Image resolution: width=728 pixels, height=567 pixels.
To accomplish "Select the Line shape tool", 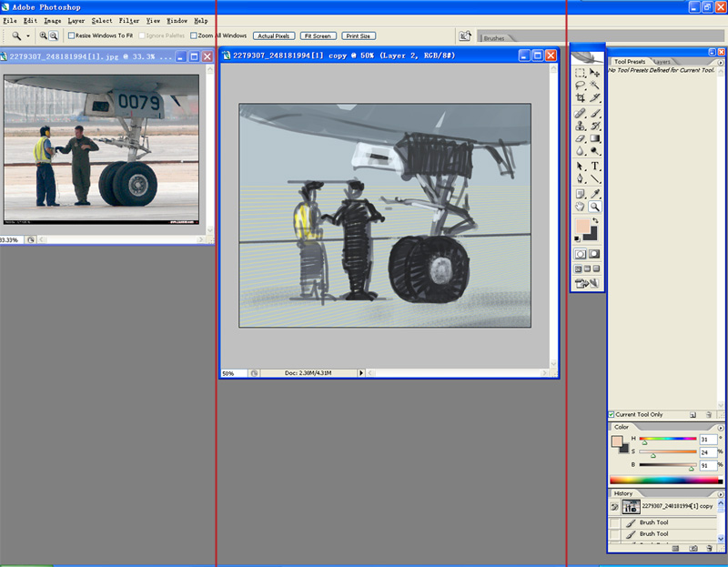I will click(x=595, y=178).
